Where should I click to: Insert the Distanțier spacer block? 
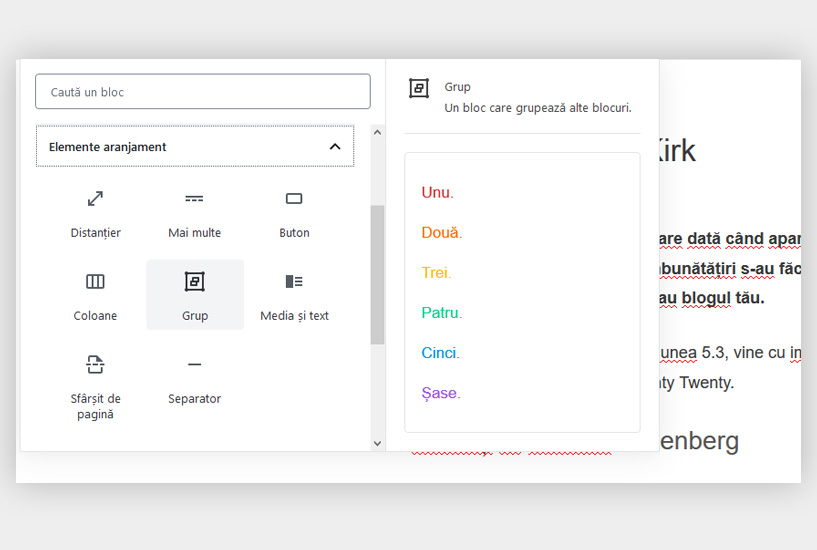(95, 212)
